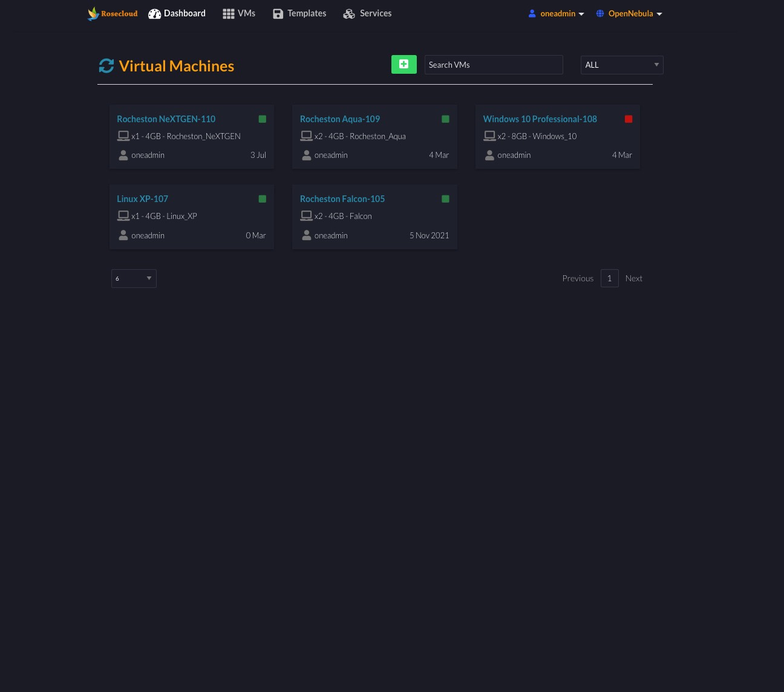Click the Dashboard gauge icon
The width and height of the screenshot is (784, 692).
click(154, 13)
